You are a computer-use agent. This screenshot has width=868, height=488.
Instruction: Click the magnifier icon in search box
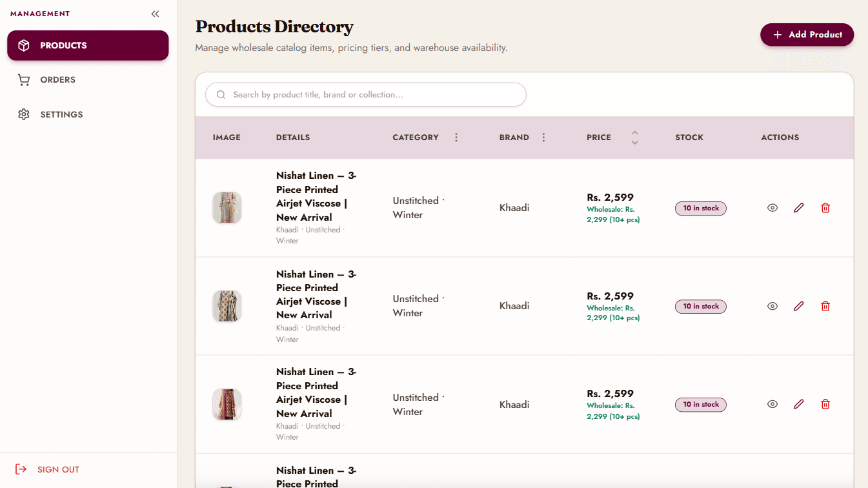221,95
